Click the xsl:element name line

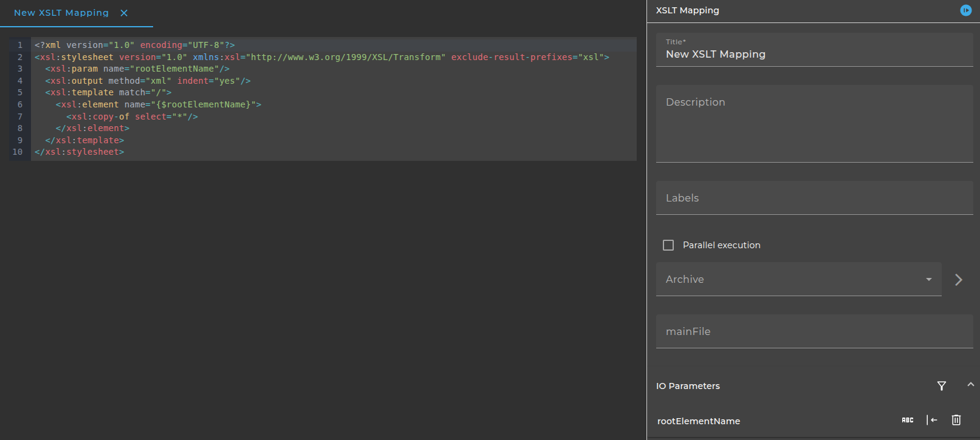coord(159,104)
